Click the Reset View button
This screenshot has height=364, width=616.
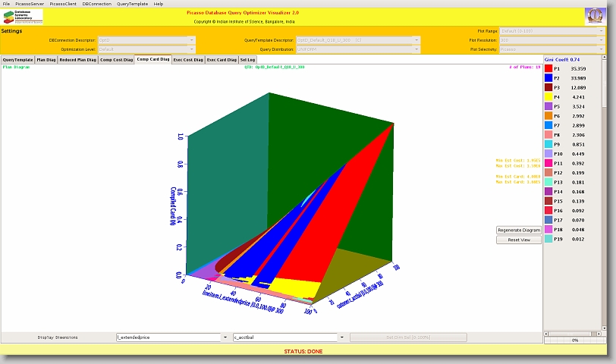point(519,240)
